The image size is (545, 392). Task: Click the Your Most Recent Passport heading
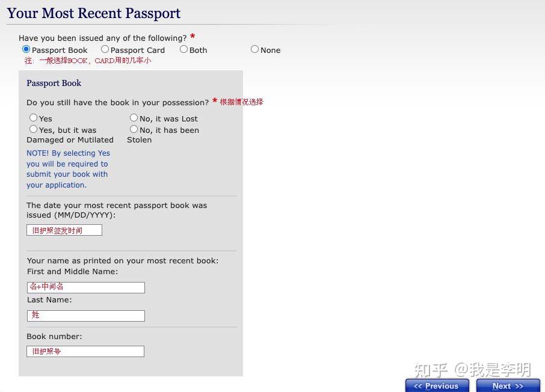(93, 13)
